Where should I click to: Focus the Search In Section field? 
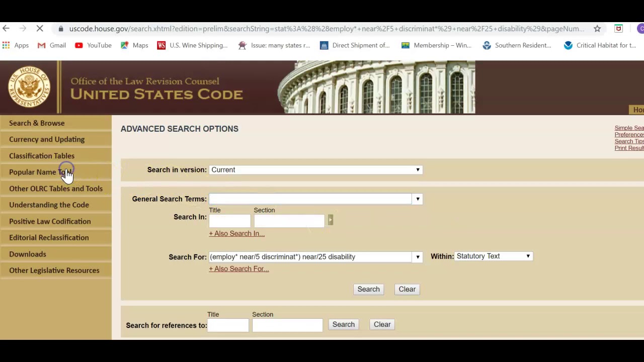coord(289,220)
